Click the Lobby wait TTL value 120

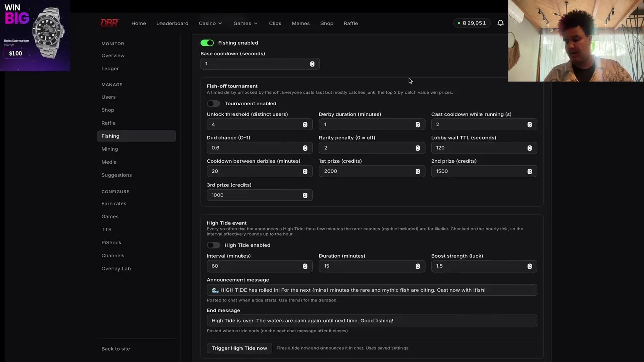coord(440,148)
